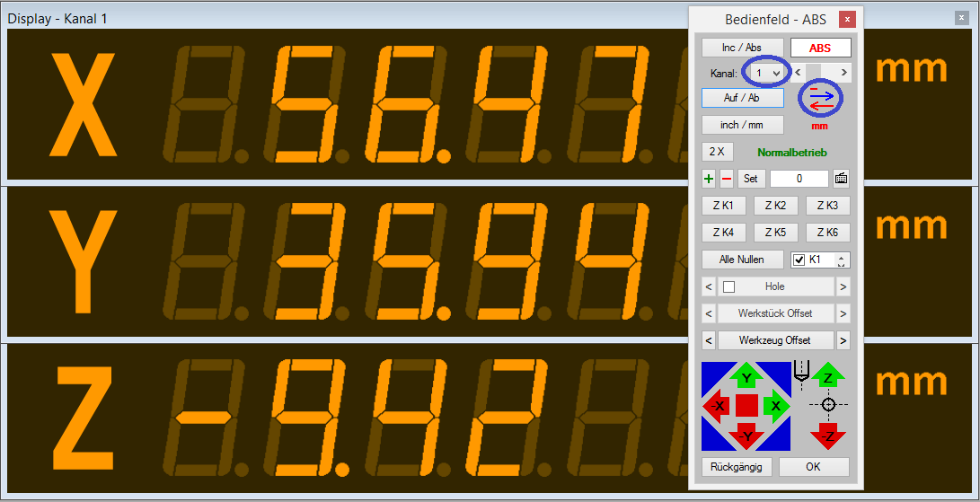This screenshot has height=502, width=980.
Task: Zero axis with Z K3 button
Action: (x=827, y=206)
